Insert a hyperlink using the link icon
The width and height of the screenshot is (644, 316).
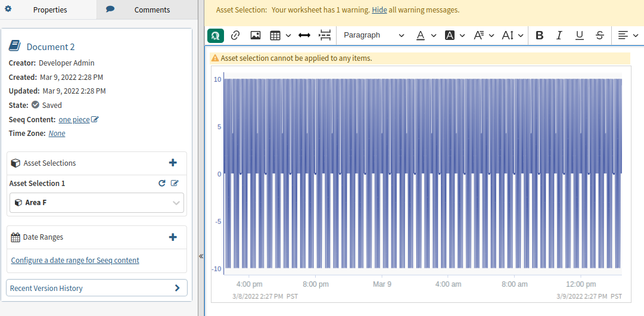(x=235, y=35)
